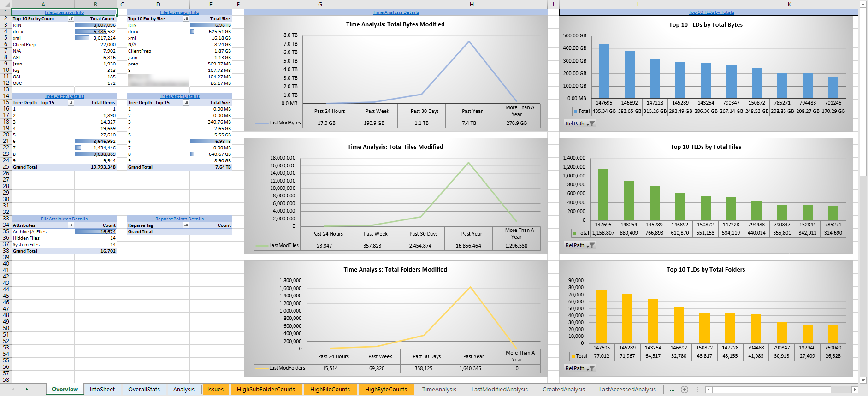Open the HighByteCounts sheet tab
Image resolution: width=868 pixels, height=396 pixels.
tap(386, 390)
